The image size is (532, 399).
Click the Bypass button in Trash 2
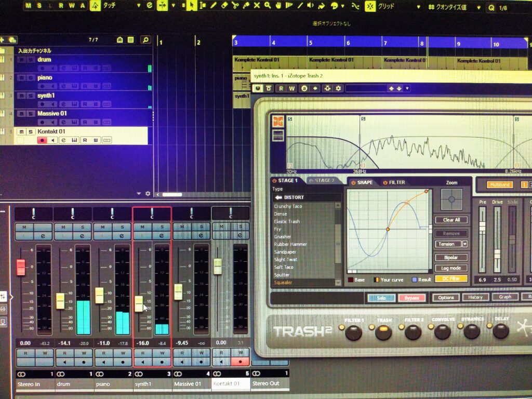click(411, 298)
